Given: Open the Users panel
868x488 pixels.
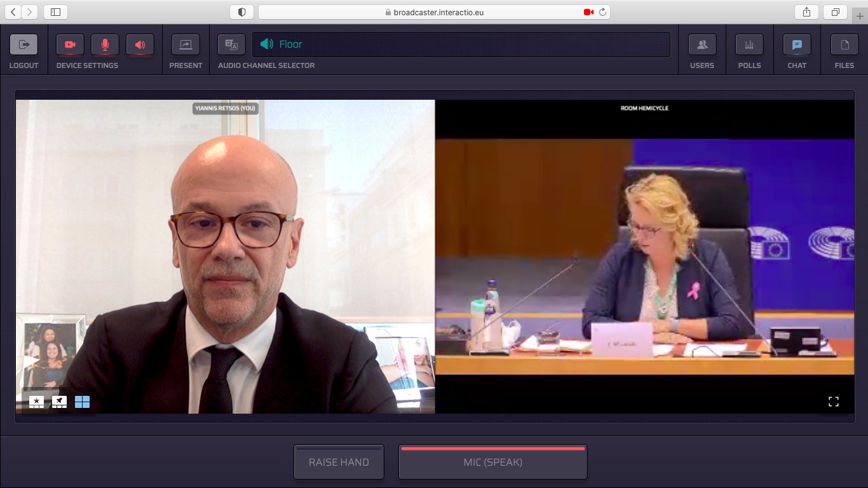Looking at the screenshot, I should pyautogui.click(x=702, y=44).
